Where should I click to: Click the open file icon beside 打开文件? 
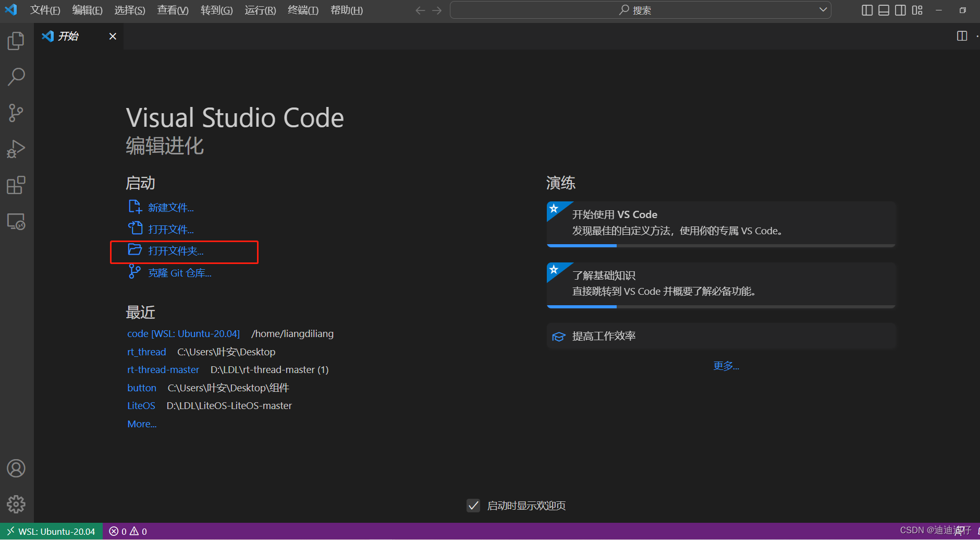135,229
